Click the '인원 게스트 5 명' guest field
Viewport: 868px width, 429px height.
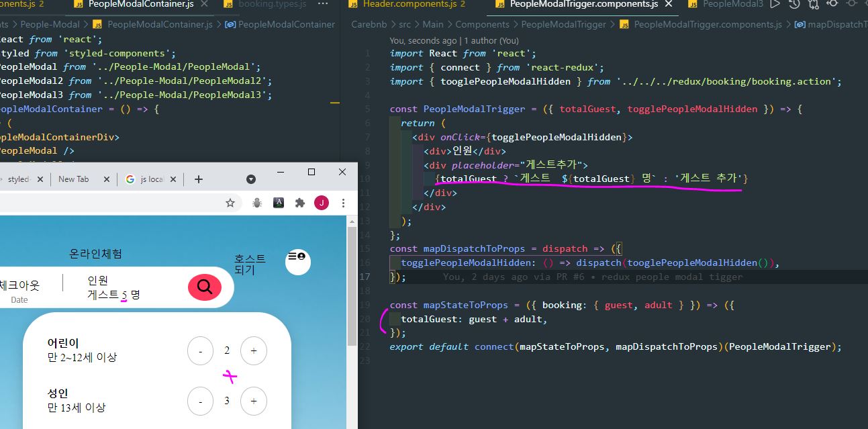coord(114,287)
